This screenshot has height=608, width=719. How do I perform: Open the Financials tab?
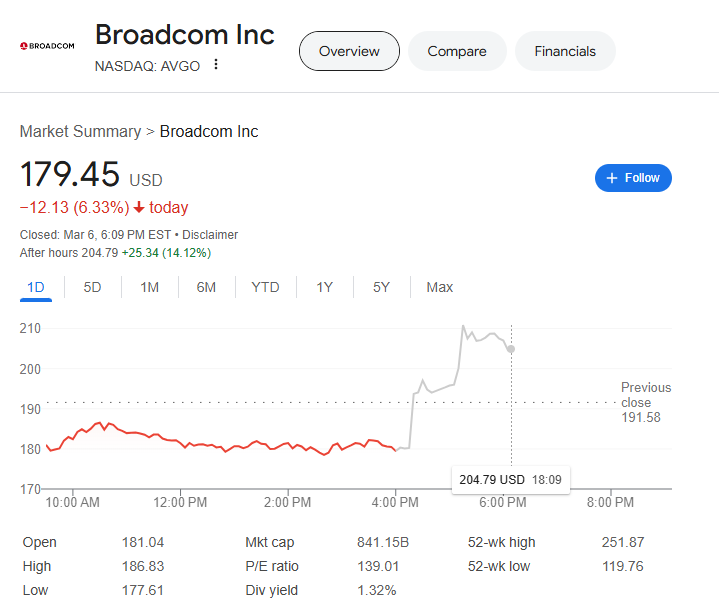pos(565,51)
